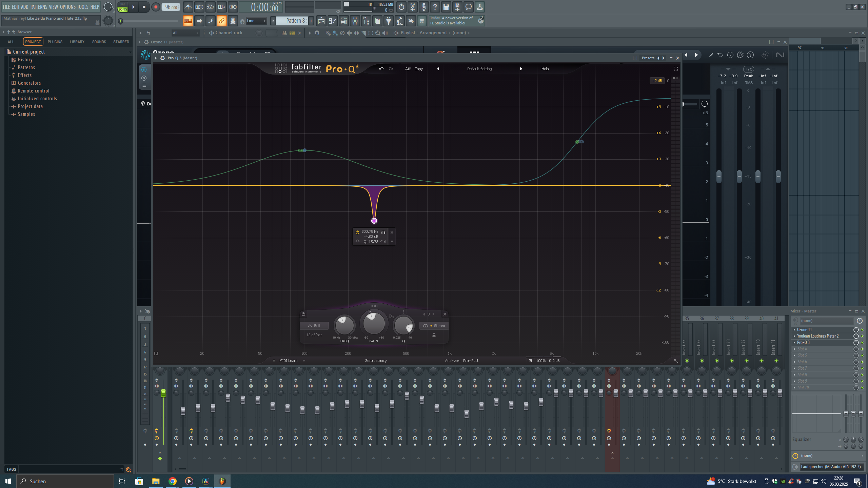Open the PATTERNS menu
The height and width of the screenshot is (488, 868).
[x=39, y=7]
